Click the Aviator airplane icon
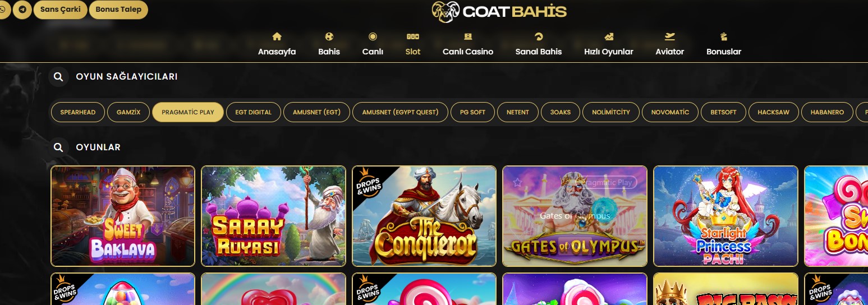This screenshot has width=868, height=305. click(x=669, y=36)
